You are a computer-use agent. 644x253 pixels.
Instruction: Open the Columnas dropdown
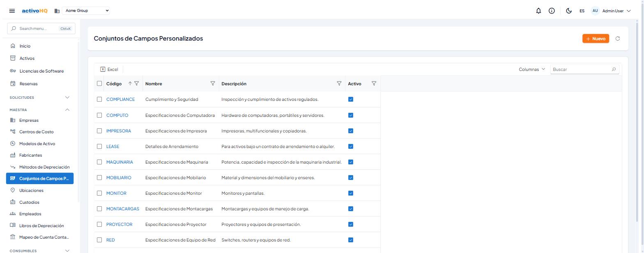(532, 69)
